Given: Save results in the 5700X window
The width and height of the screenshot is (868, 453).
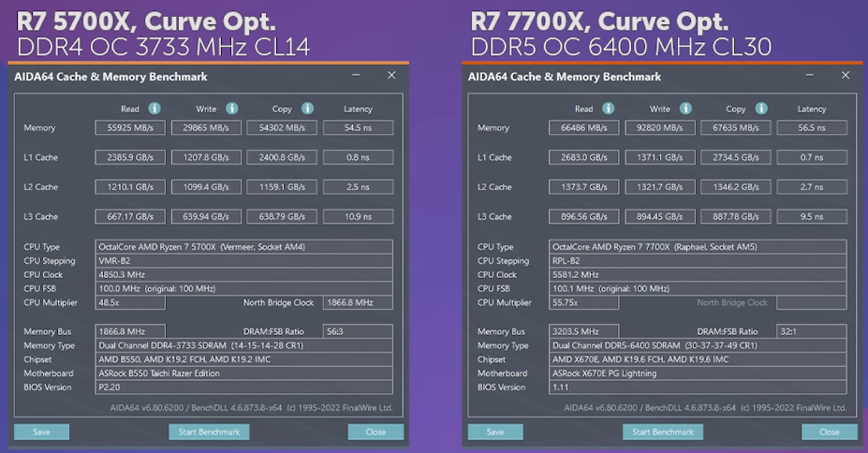Looking at the screenshot, I should pyautogui.click(x=41, y=432).
